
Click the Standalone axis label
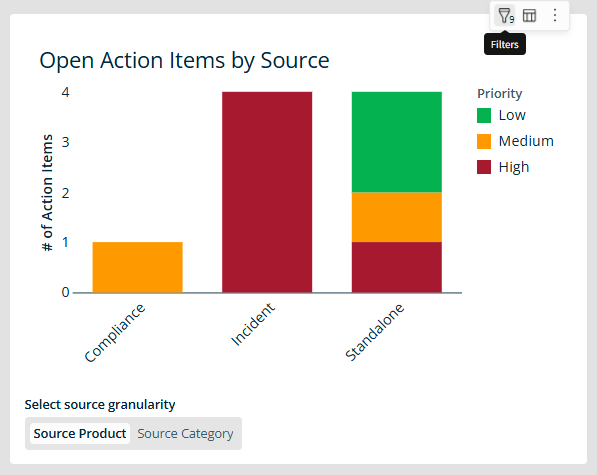tap(374, 332)
